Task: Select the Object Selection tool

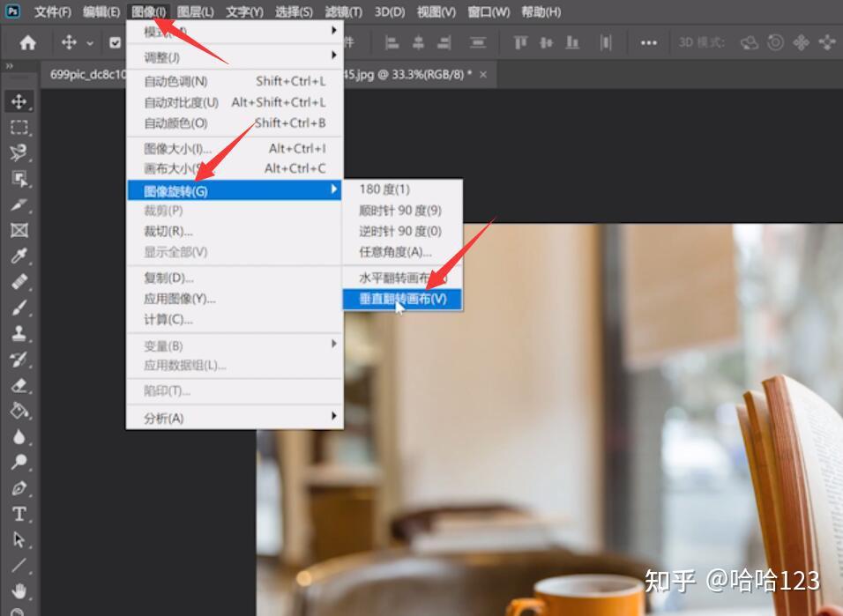Action: (19, 179)
